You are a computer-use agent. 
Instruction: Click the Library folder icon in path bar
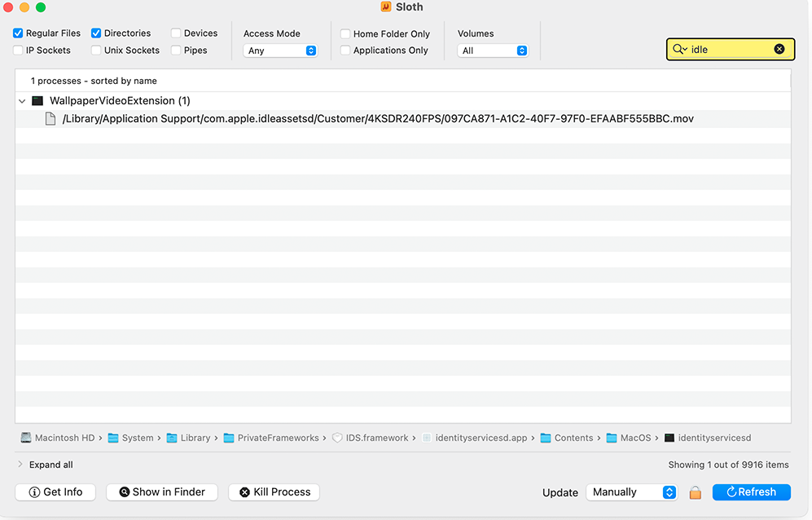(x=172, y=438)
